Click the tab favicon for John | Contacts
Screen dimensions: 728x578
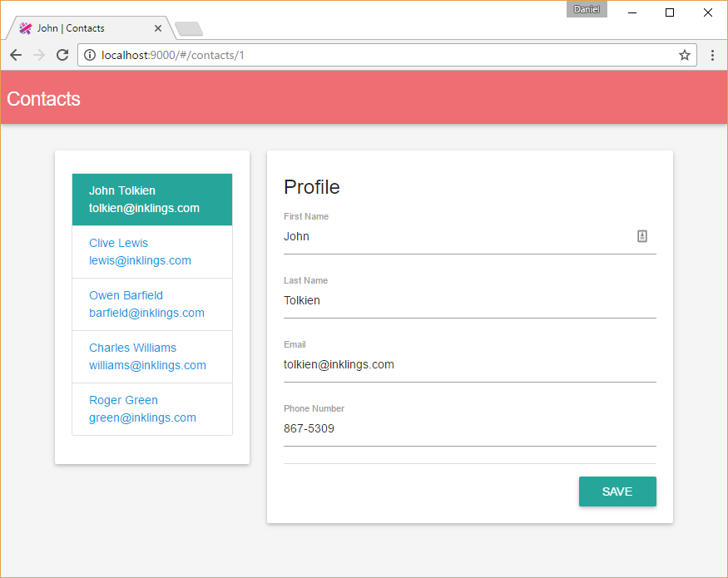26,28
